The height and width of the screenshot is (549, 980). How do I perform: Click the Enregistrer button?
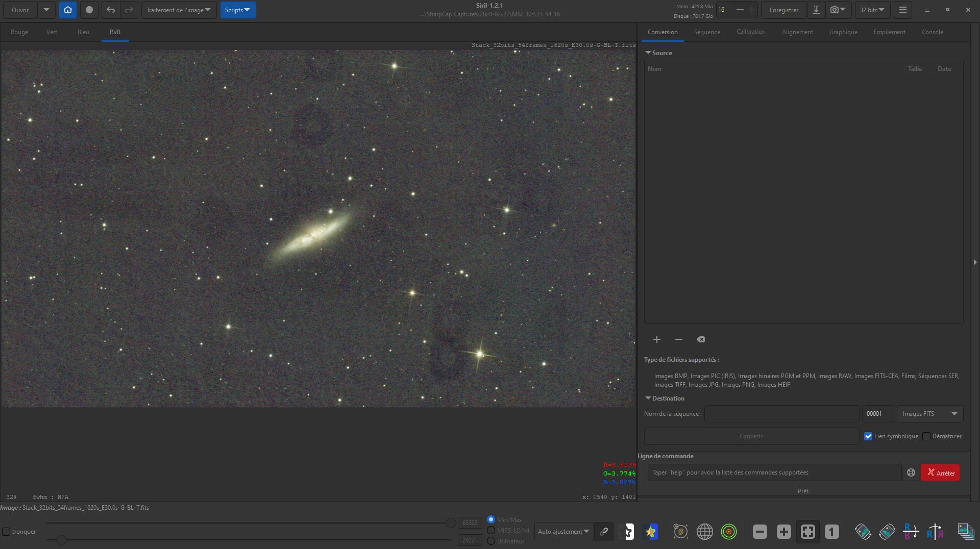pyautogui.click(x=783, y=10)
